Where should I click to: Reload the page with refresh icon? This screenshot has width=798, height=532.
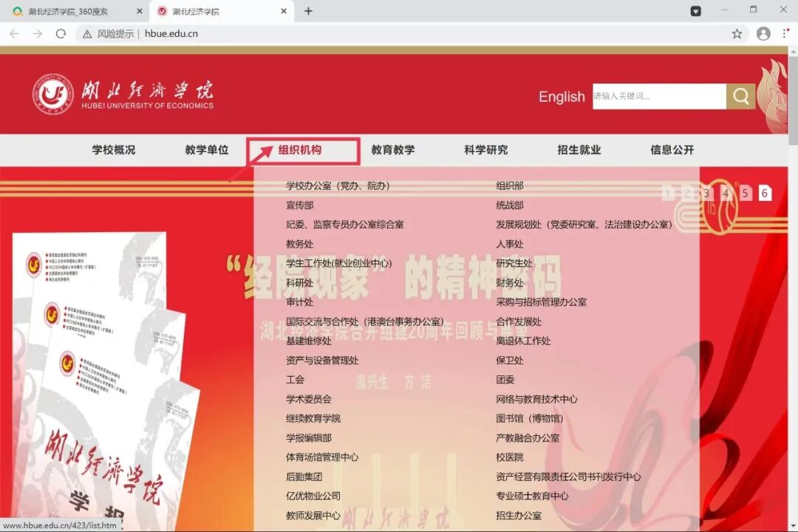pyautogui.click(x=61, y=33)
